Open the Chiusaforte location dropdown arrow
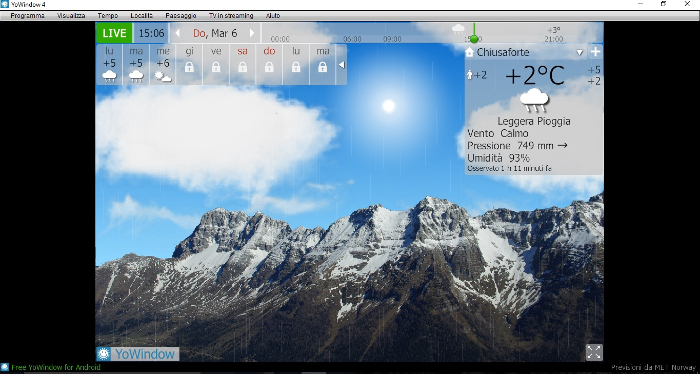Screen dimensions: 700x374 pos(579,53)
